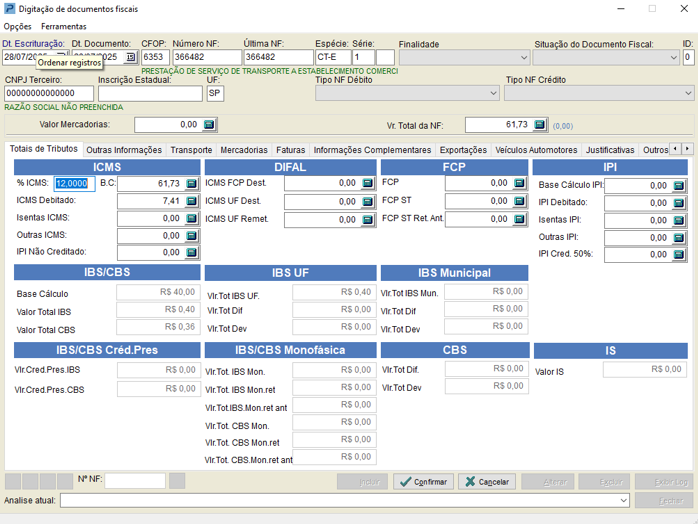The image size is (698, 524).
Task: Switch to the Transporte tab
Action: click(191, 150)
